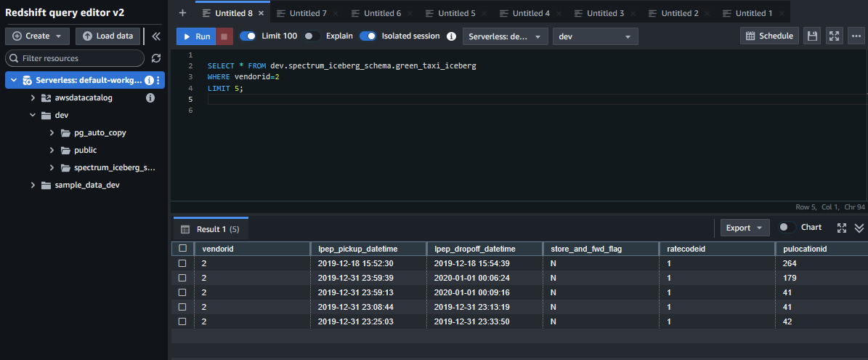Image resolution: width=868 pixels, height=360 pixels.
Task: Run the query
Action: tap(196, 36)
